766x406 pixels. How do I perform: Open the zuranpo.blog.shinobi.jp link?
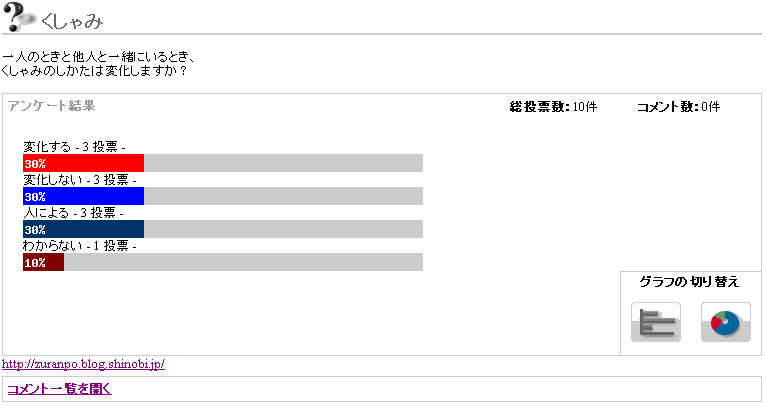(x=83, y=364)
